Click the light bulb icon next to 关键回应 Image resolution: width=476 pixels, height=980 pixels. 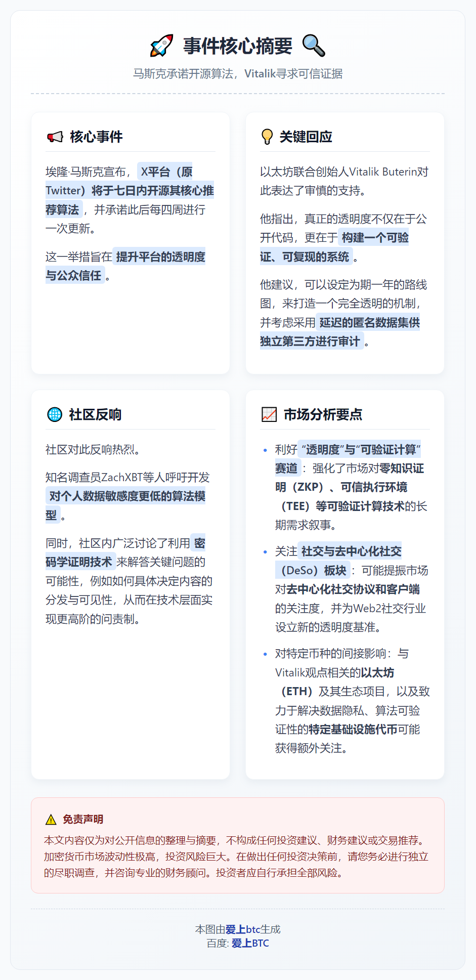267,137
